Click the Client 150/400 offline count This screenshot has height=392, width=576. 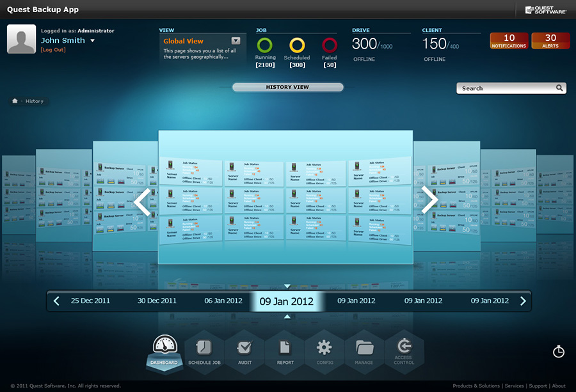(440, 44)
